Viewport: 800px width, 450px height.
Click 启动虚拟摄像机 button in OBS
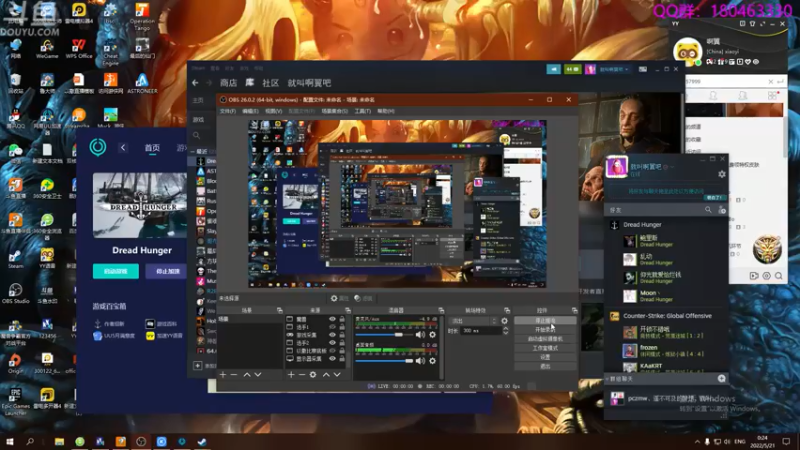tap(545, 339)
